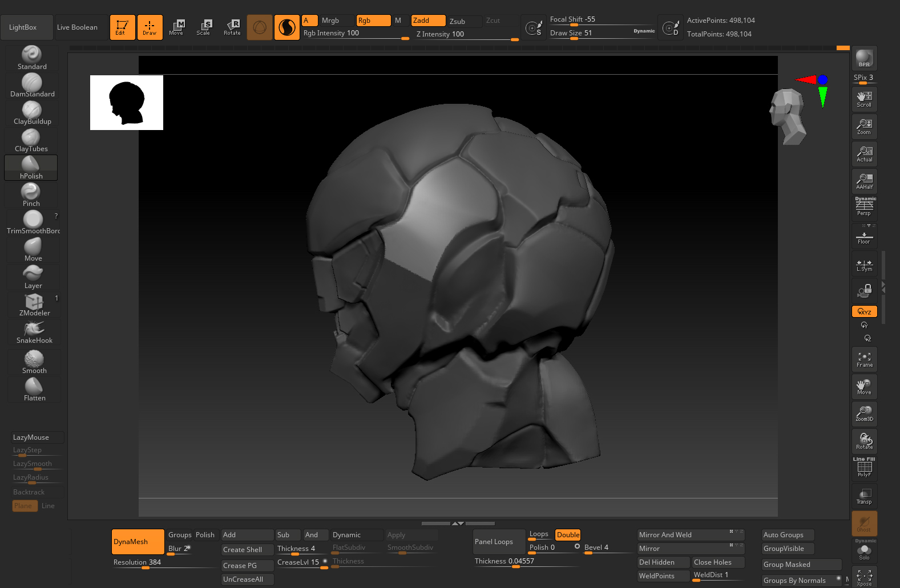Click Create Shell
900x588 pixels.
[248, 550]
